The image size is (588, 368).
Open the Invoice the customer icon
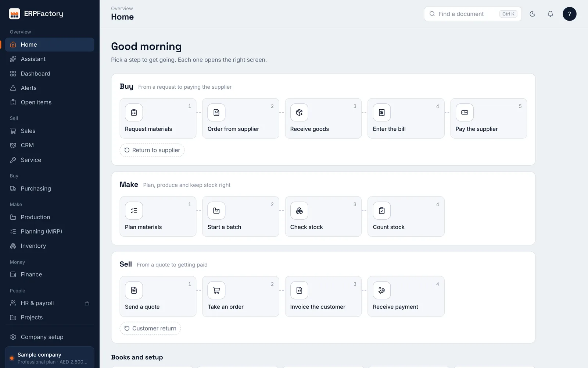[x=299, y=290]
